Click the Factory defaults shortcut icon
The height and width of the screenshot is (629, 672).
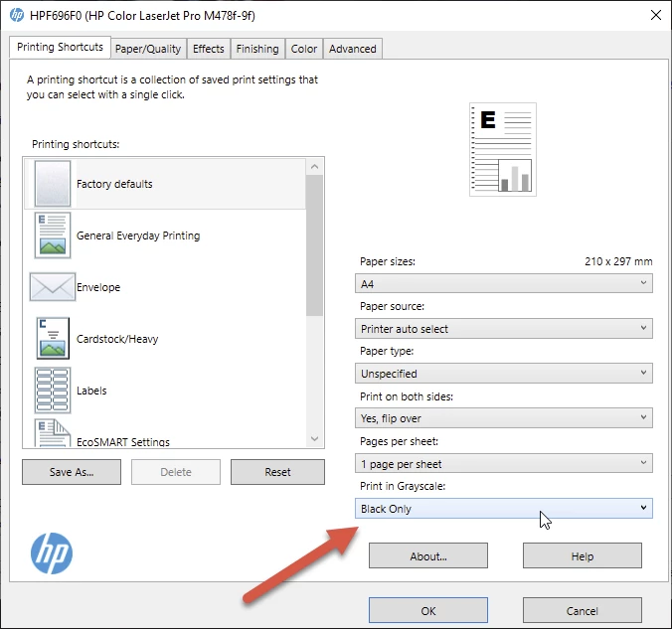pyautogui.click(x=53, y=184)
